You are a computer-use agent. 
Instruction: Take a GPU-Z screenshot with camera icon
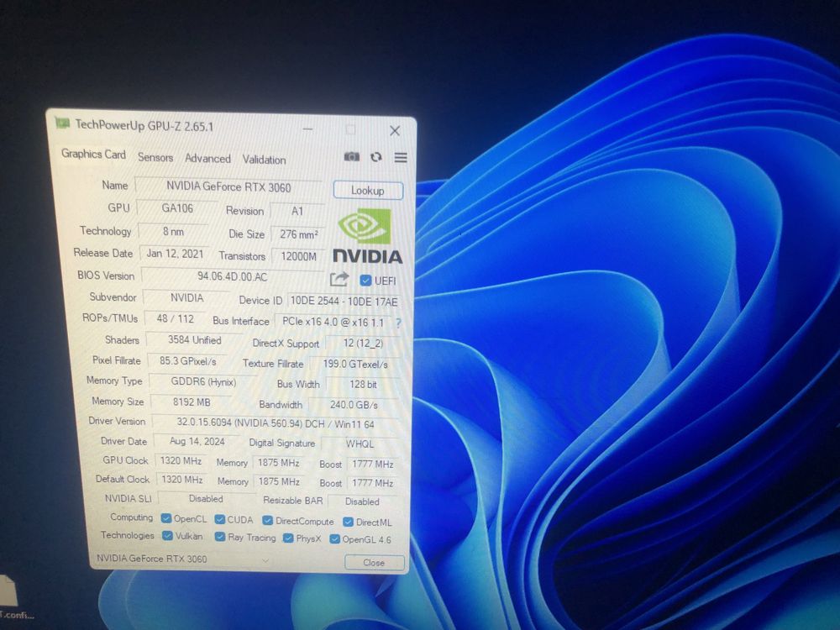(x=351, y=156)
